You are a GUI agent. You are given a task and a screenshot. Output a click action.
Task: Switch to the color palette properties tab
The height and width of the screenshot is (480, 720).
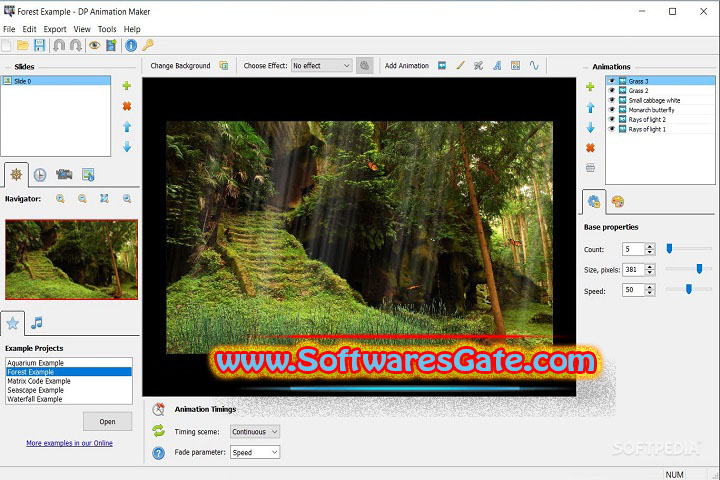618,202
